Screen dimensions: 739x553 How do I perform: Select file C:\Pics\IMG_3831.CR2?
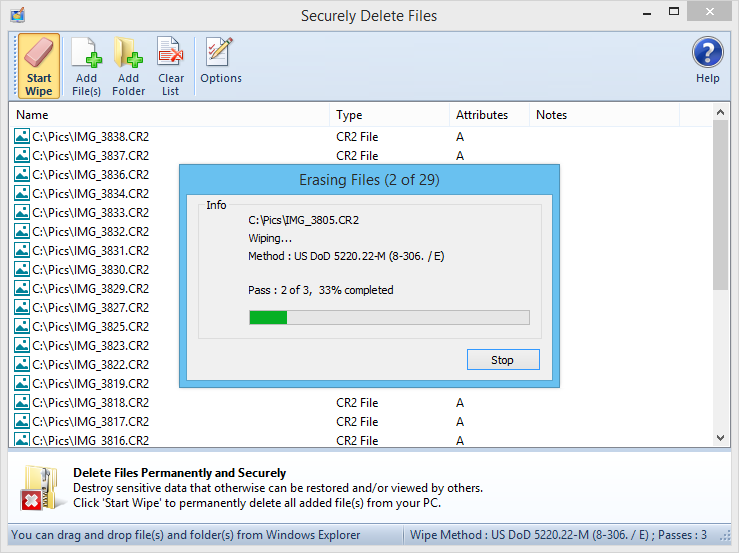[x=90, y=251]
